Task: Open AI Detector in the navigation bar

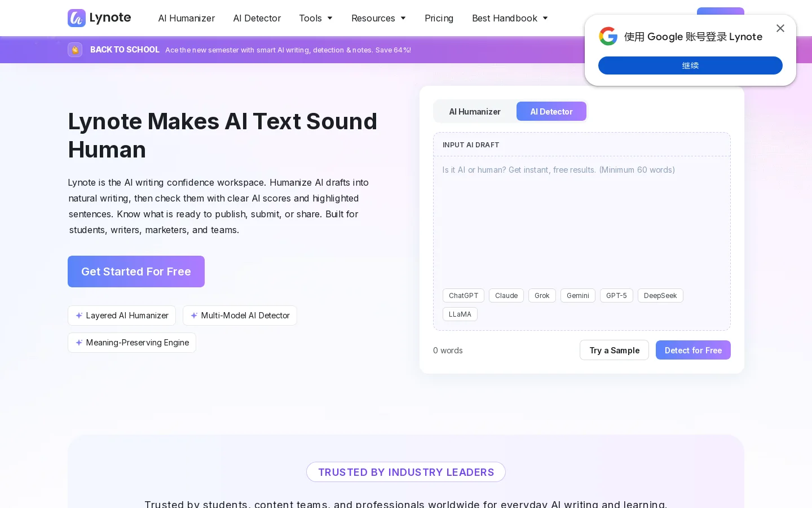Action: (x=257, y=18)
